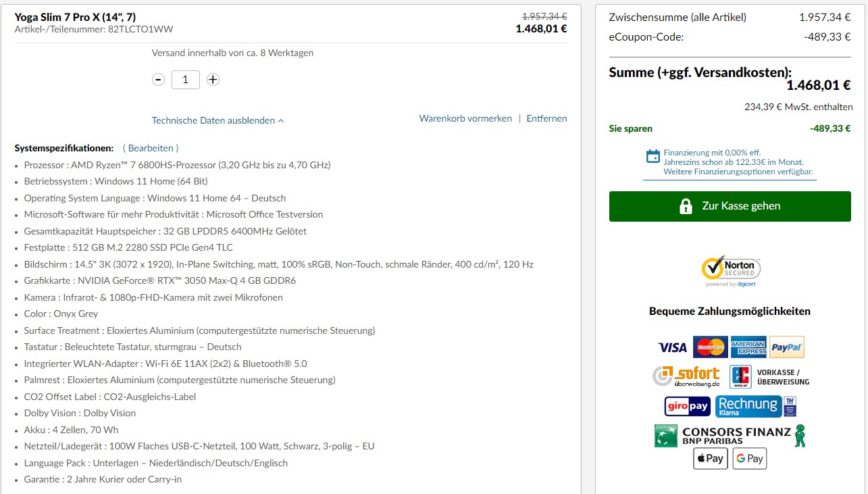Click the Google Pay logo
The width and height of the screenshot is (868, 494).
coord(750,459)
